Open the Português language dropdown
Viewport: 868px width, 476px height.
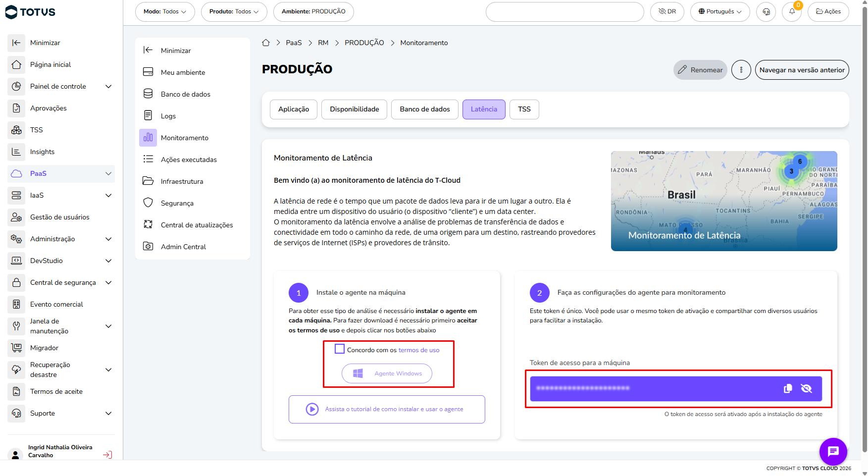click(720, 12)
